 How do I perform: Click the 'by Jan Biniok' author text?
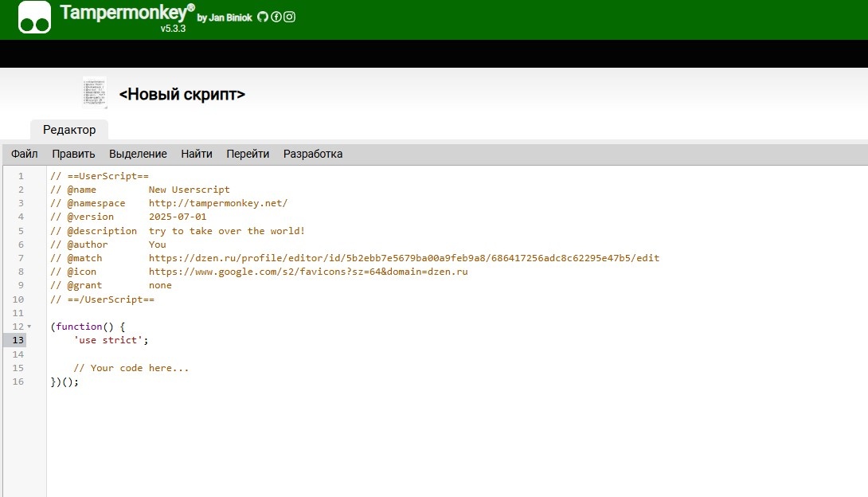click(225, 18)
